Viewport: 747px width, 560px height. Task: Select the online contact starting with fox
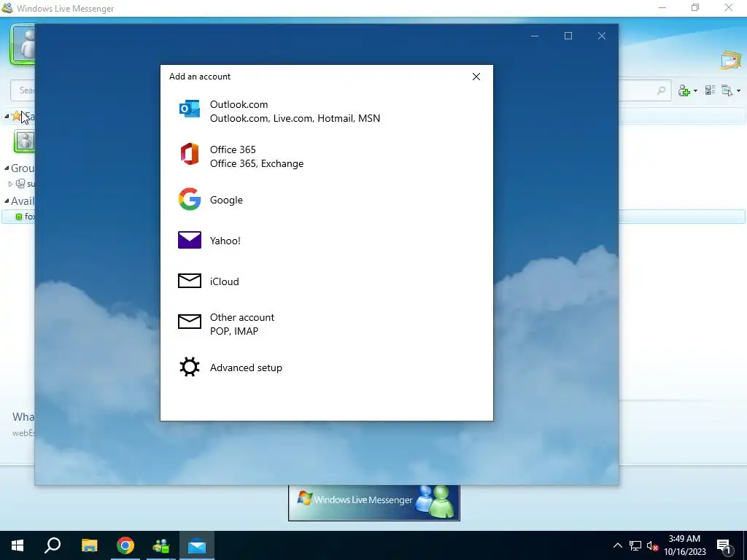click(18, 217)
